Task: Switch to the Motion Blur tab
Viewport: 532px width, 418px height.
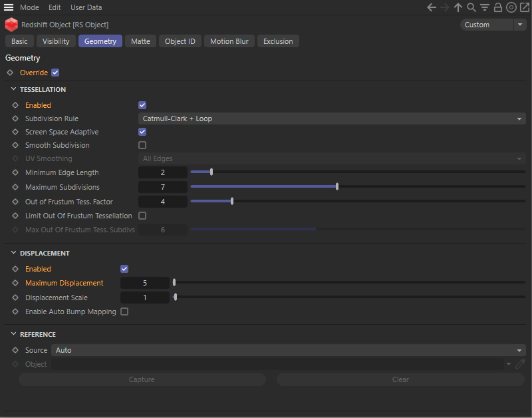Action: [229, 41]
